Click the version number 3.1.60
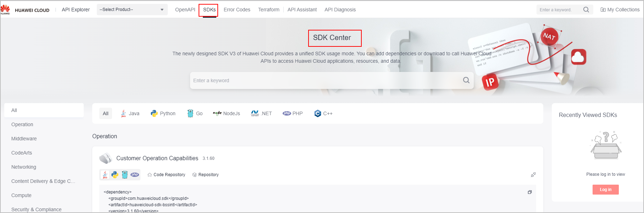Image resolution: width=644 pixels, height=213 pixels. tap(209, 158)
